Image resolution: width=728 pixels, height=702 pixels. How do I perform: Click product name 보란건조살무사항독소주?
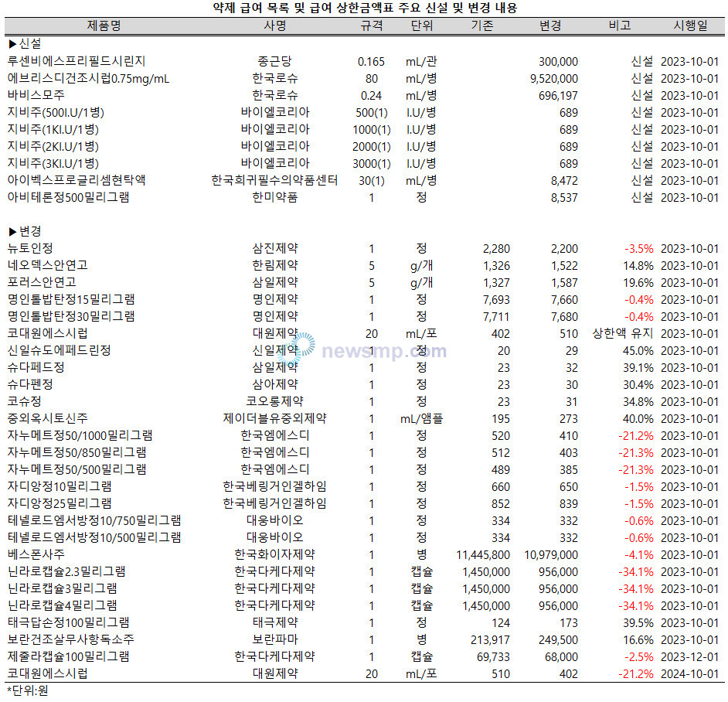pyautogui.click(x=71, y=639)
